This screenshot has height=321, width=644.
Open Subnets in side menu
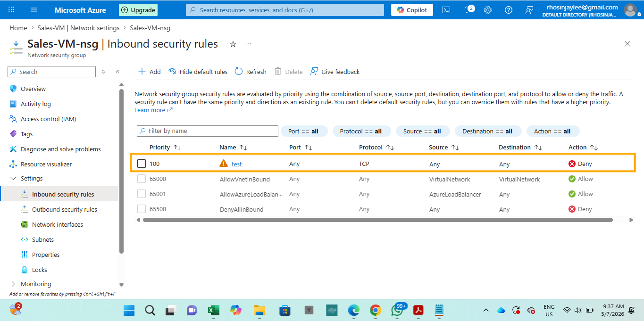(x=43, y=239)
